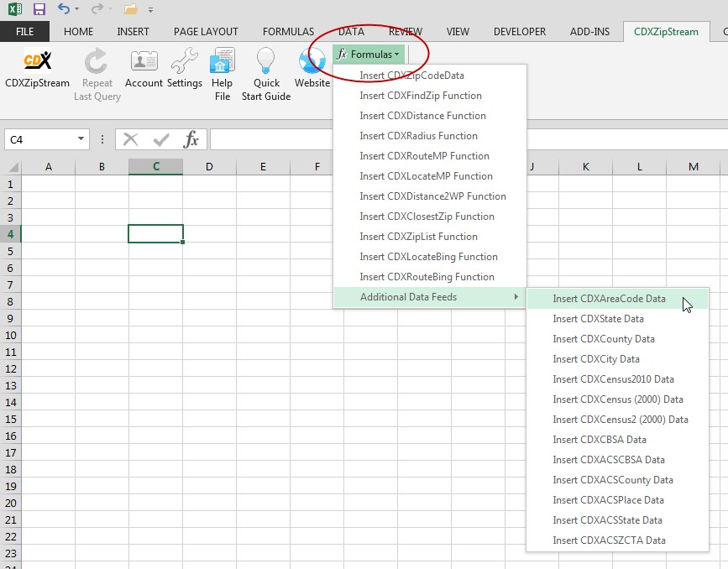Open the Help File icon
The image size is (728, 569).
click(x=223, y=60)
